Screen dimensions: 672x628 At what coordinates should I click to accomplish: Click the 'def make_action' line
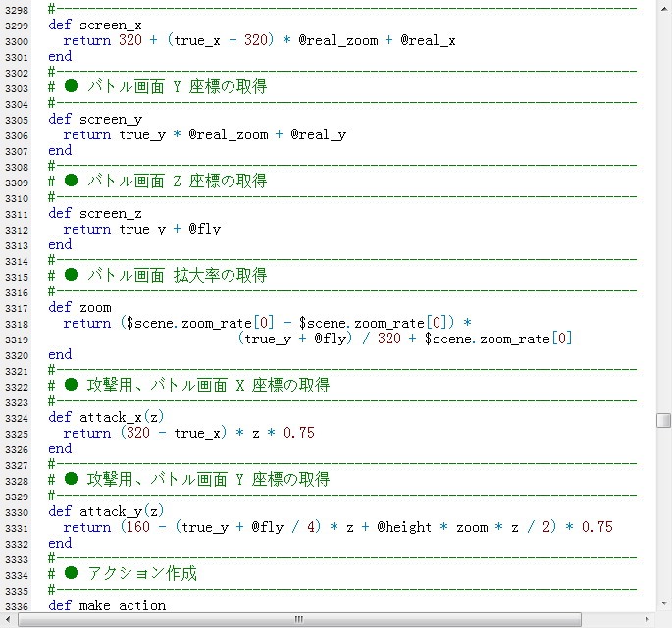coord(107,606)
